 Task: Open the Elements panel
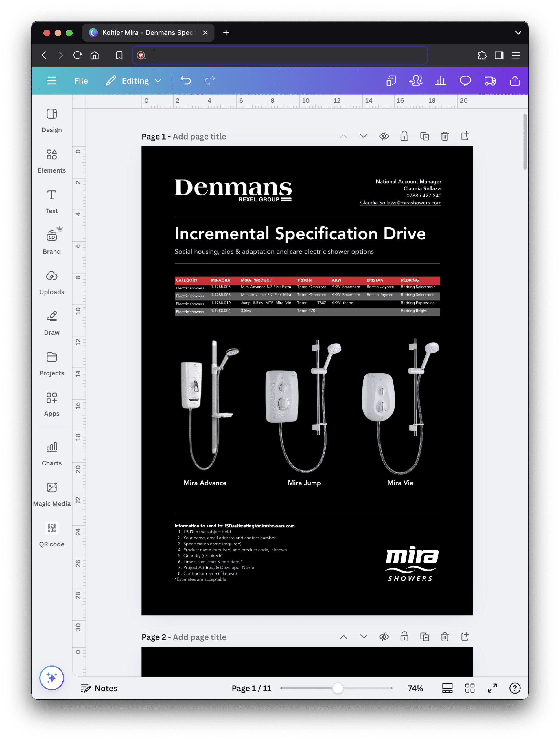coord(51,161)
